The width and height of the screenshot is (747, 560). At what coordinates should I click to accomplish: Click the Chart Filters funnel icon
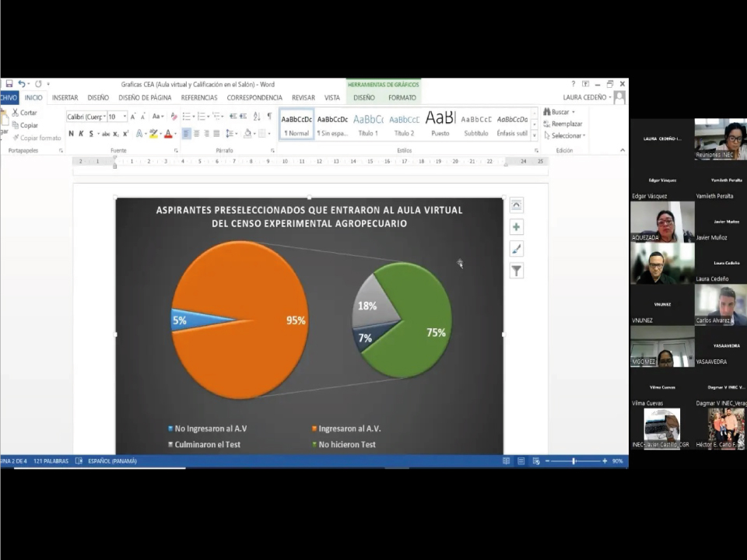[x=516, y=271]
